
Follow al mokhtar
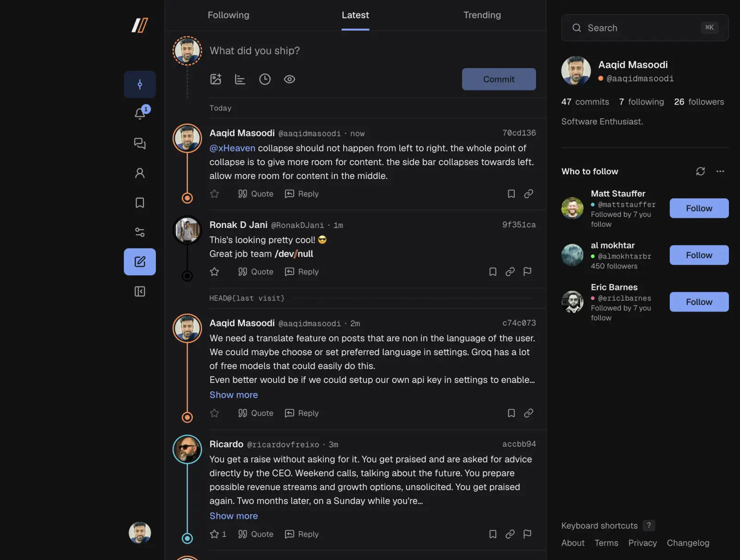pos(699,255)
